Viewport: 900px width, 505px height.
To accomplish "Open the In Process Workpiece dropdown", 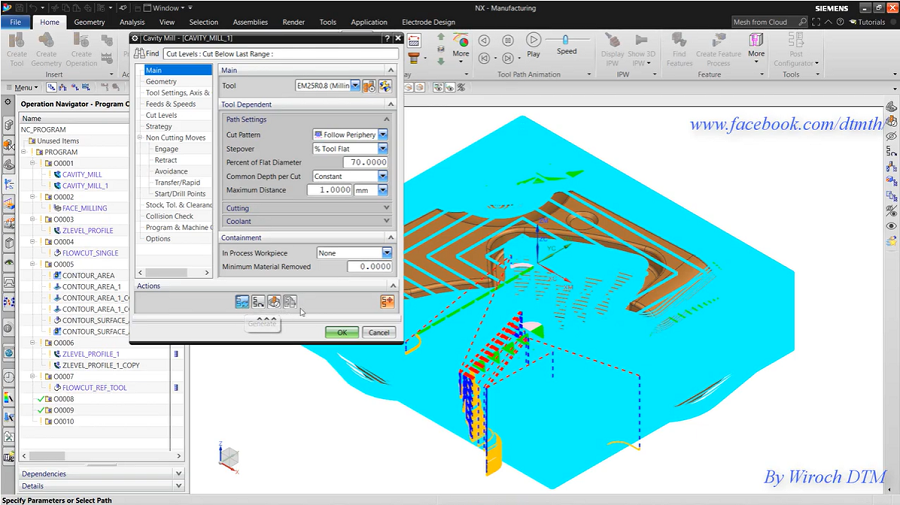I will (387, 252).
